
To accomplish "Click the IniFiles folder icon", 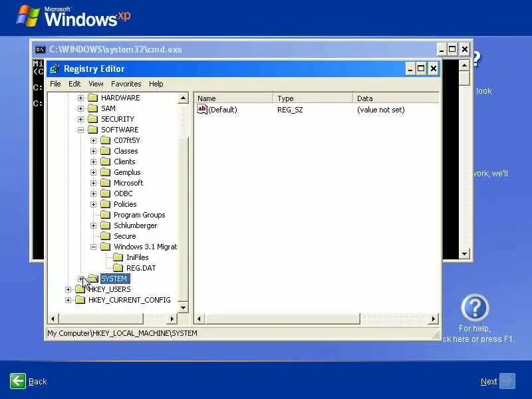I will 118,257.
